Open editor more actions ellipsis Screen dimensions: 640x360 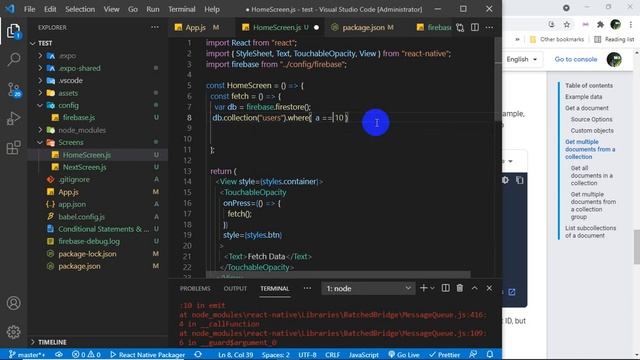[489, 27]
